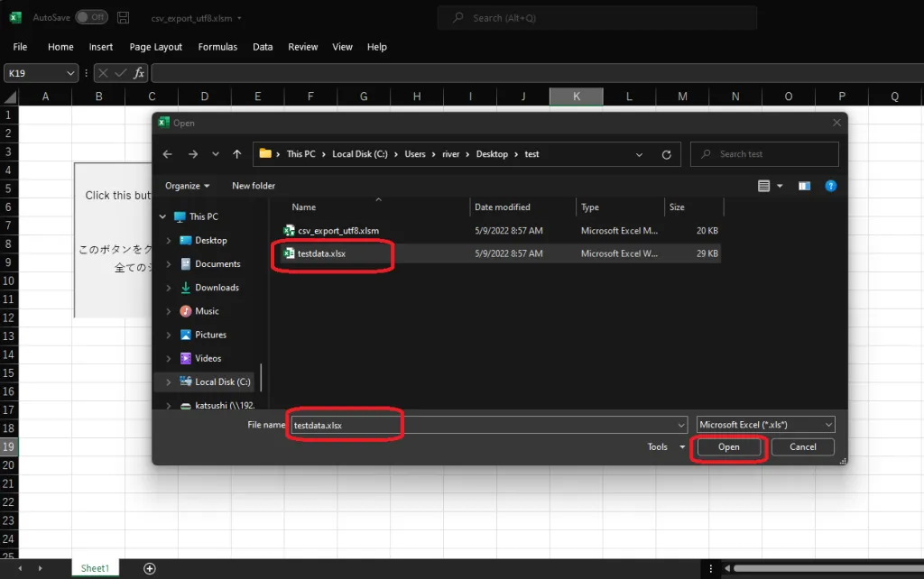Image resolution: width=924 pixels, height=579 pixels.
Task: Expand the Documents tree node
Action: pos(169,264)
